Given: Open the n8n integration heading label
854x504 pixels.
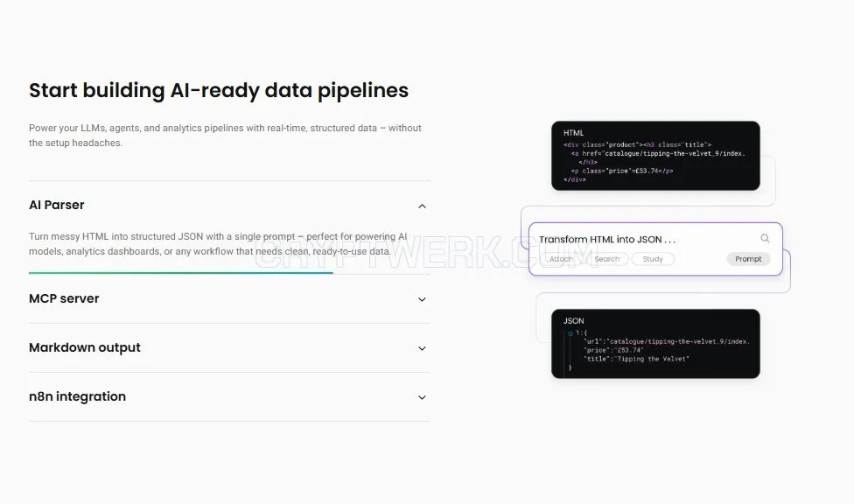Looking at the screenshot, I should point(77,396).
